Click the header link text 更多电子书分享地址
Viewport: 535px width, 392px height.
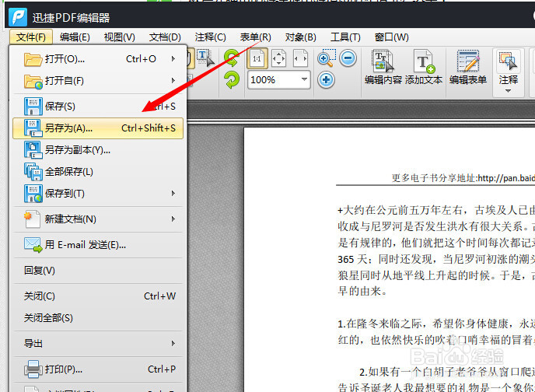(435, 178)
